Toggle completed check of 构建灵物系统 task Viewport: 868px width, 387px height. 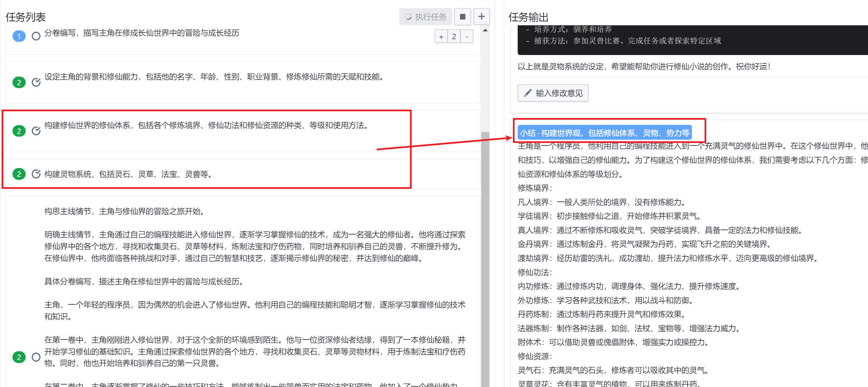[x=36, y=174]
